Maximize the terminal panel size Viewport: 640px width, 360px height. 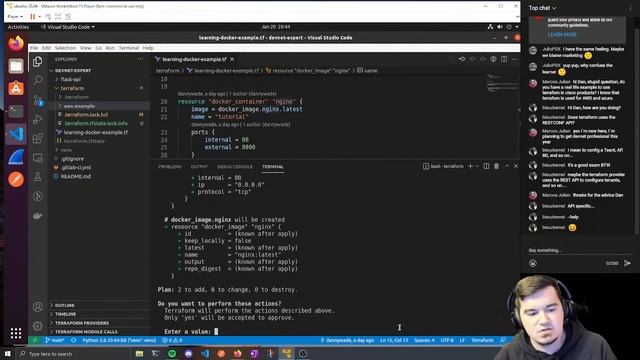(x=507, y=166)
